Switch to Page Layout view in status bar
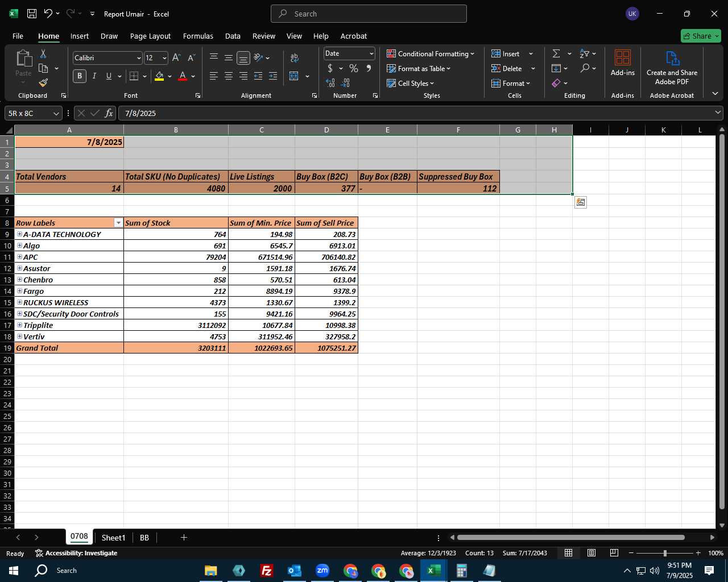Viewport: 728px width, 582px height. coord(591,553)
